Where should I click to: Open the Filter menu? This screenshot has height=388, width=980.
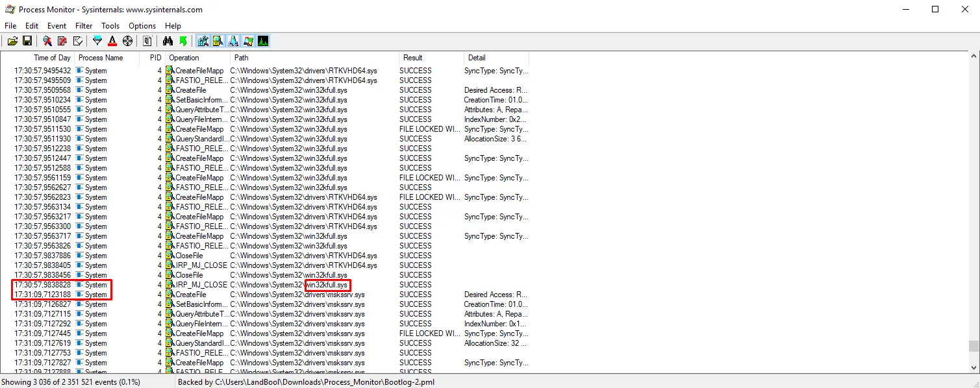pyautogui.click(x=84, y=26)
